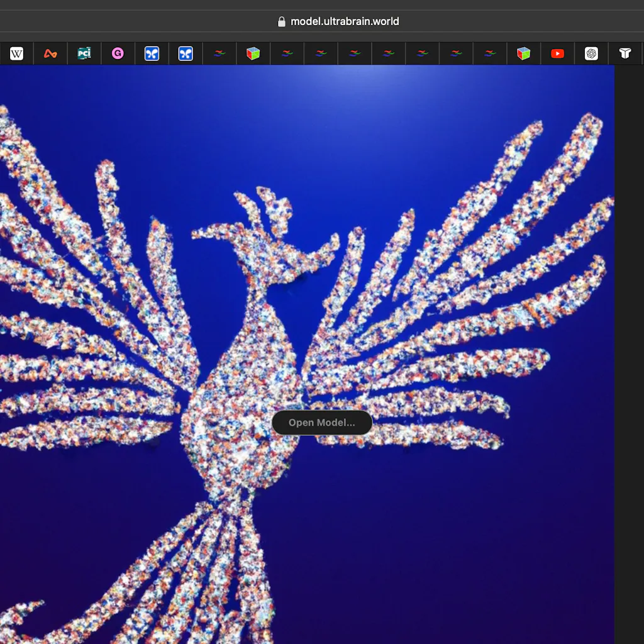Open the first rainbow swoosh bookmark

219,53
